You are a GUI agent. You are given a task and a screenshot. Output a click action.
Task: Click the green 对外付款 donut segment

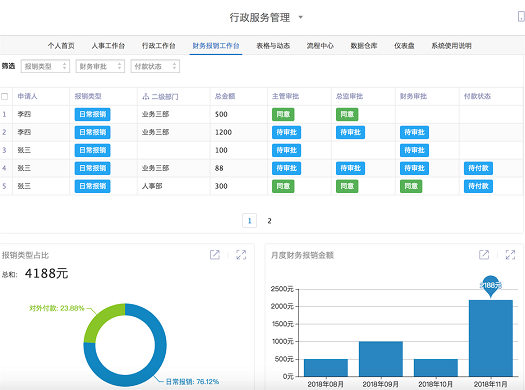100,319
